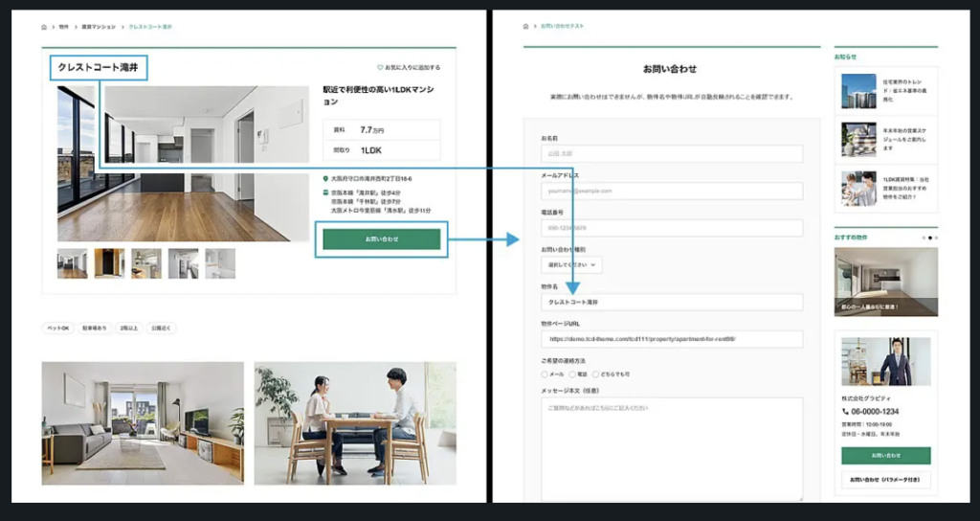Click the home icon in contact page breadcrumb
This screenshot has width=980, height=521.
click(527, 26)
